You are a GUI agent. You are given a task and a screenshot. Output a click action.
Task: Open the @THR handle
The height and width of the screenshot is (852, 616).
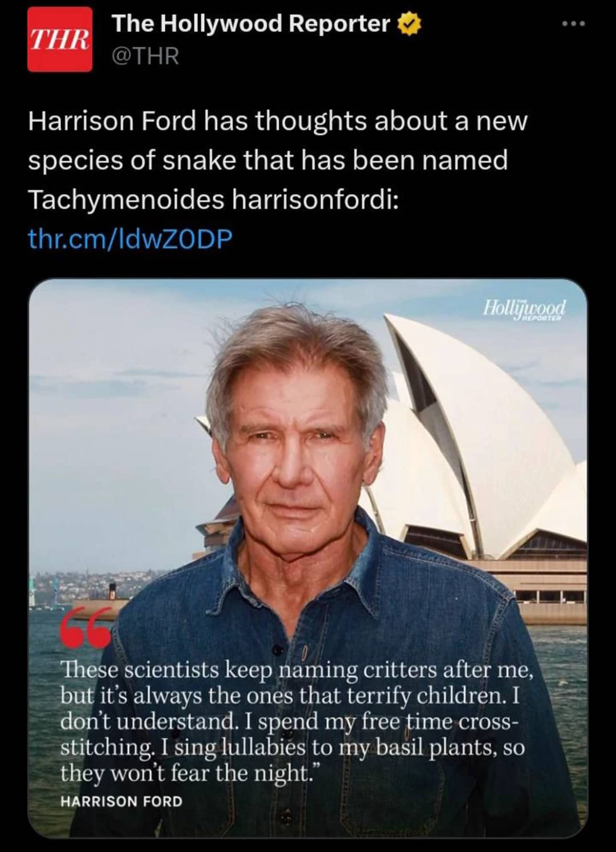[145, 56]
